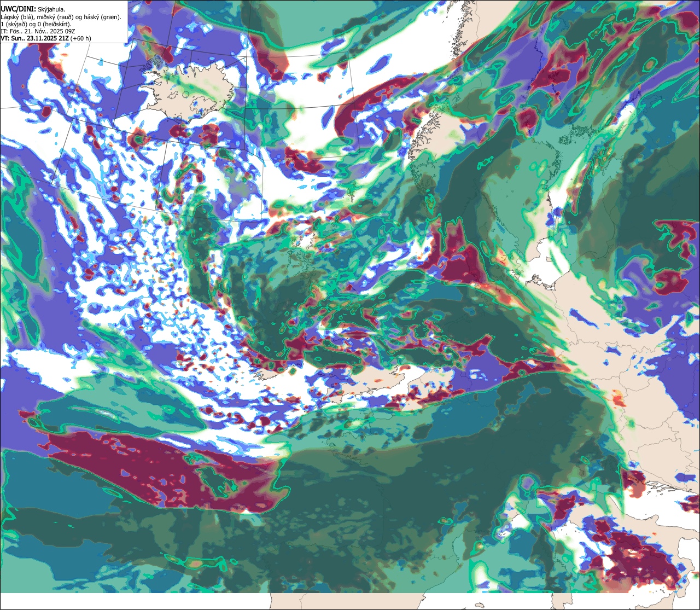Click the '1 (skýjað) og 0 (heiðskírt)' line
700x610 pixels.
click(36, 24)
